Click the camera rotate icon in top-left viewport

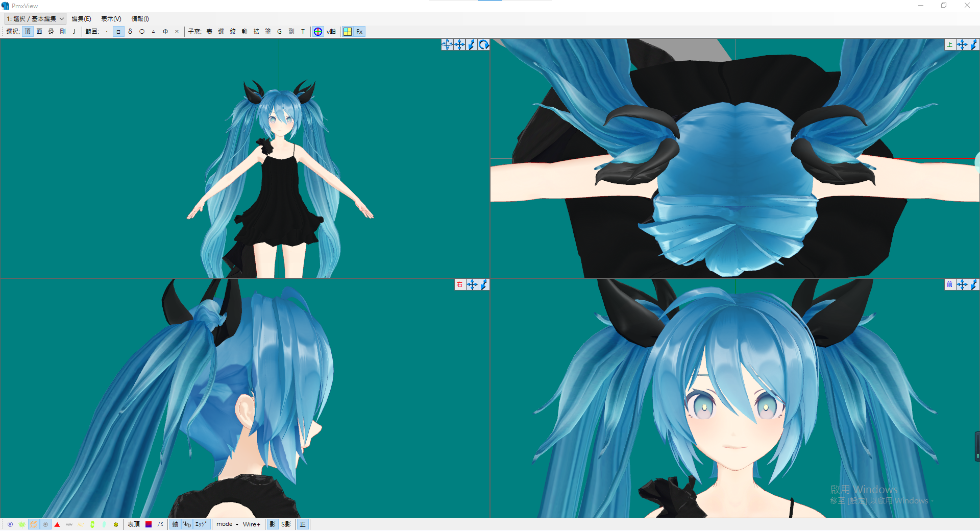484,44
